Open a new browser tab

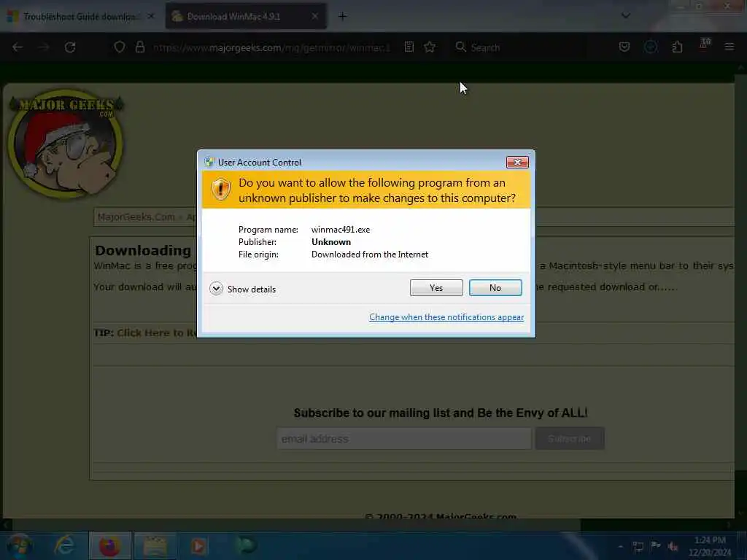342,17
